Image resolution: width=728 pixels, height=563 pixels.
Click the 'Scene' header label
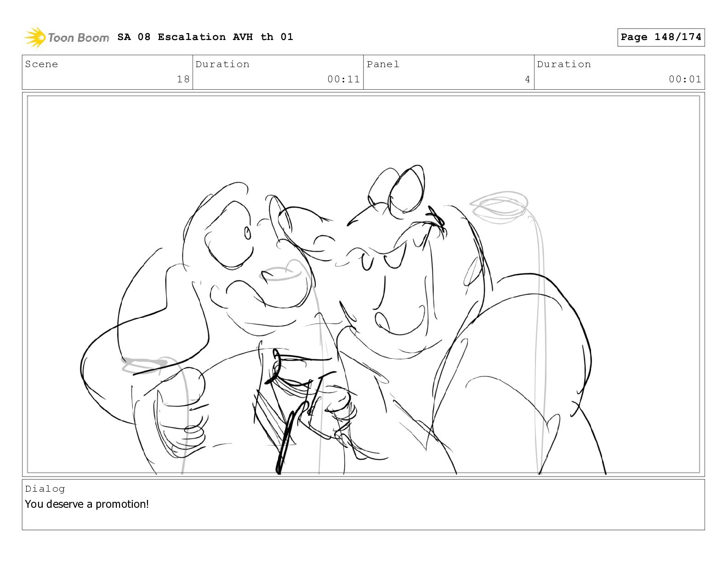[41, 64]
